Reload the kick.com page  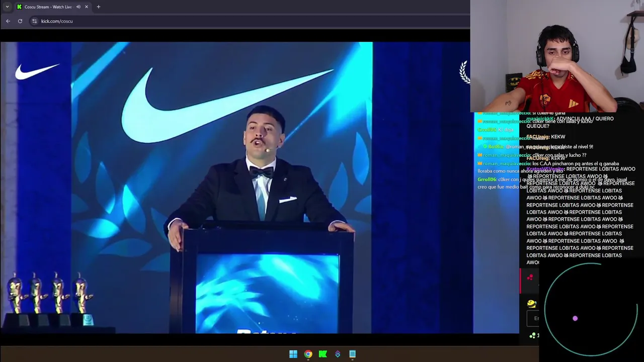click(20, 21)
